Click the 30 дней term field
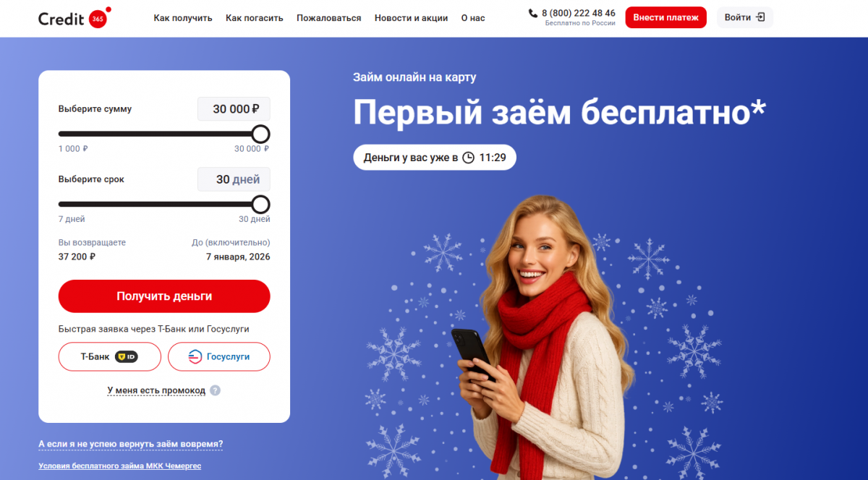868x480 pixels. pos(234,179)
